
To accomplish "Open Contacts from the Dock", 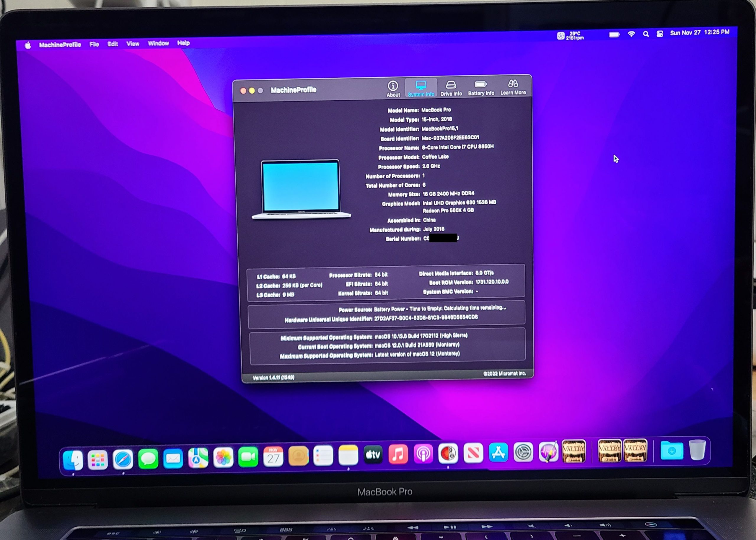I will coord(298,456).
